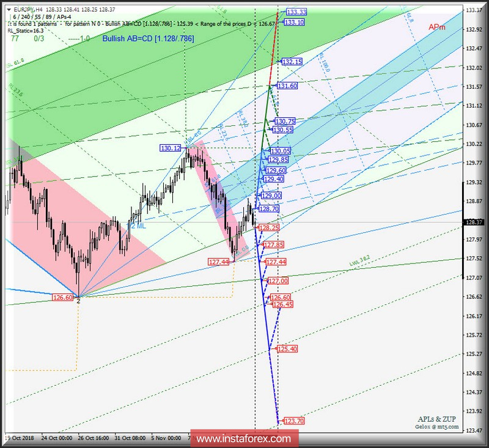Click the EURJPY,H4 symbol title text

pyautogui.click(x=28, y=10)
